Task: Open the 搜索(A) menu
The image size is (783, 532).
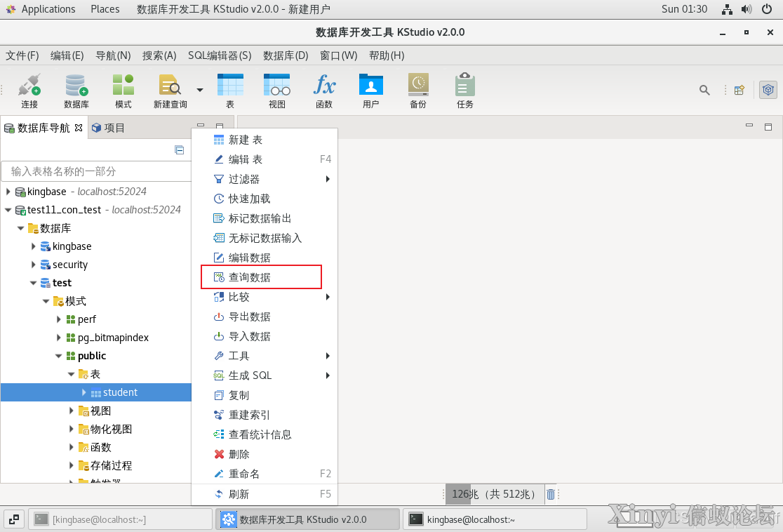Action: [x=159, y=55]
